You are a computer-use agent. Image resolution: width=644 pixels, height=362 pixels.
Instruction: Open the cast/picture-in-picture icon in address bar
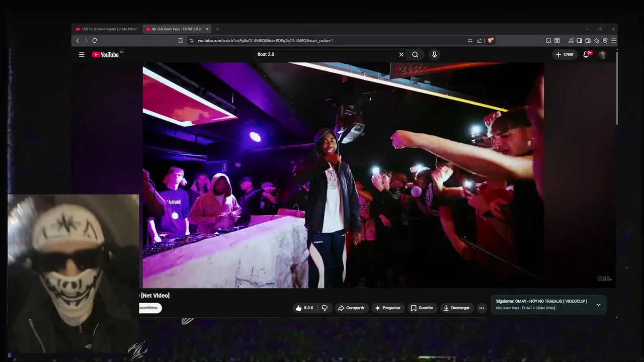click(470, 40)
